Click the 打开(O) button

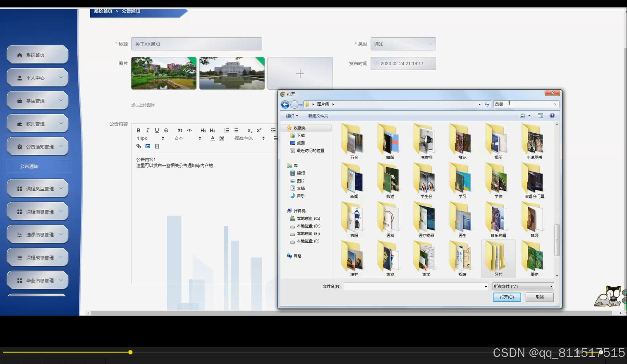click(x=507, y=297)
